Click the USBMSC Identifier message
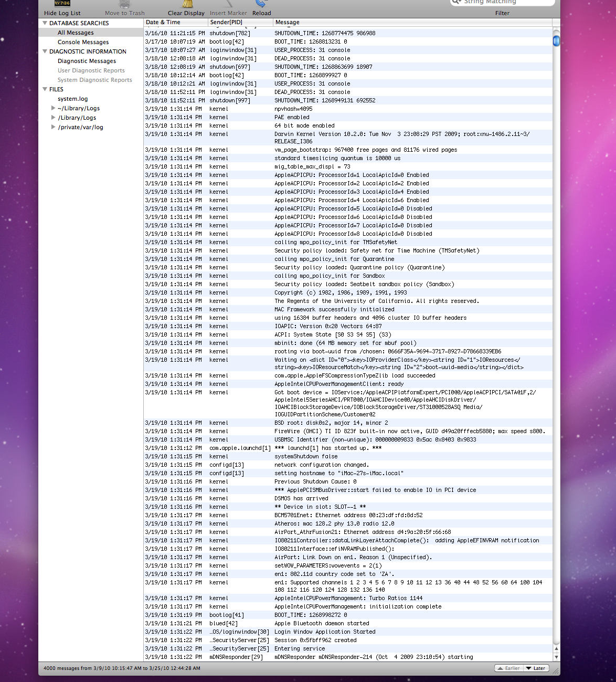The height and width of the screenshot is (682, 616). tap(375, 439)
